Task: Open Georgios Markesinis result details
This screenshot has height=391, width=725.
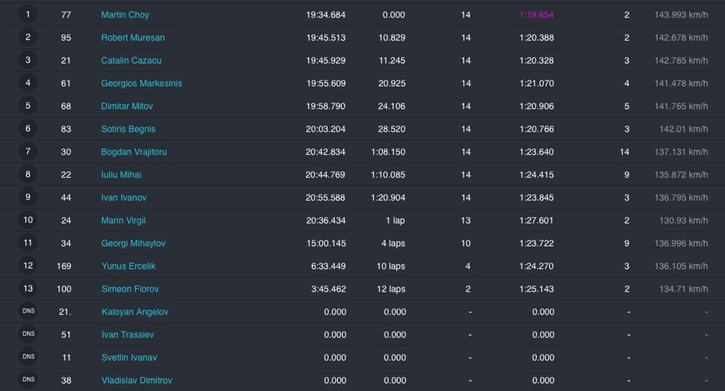Action: (141, 83)
